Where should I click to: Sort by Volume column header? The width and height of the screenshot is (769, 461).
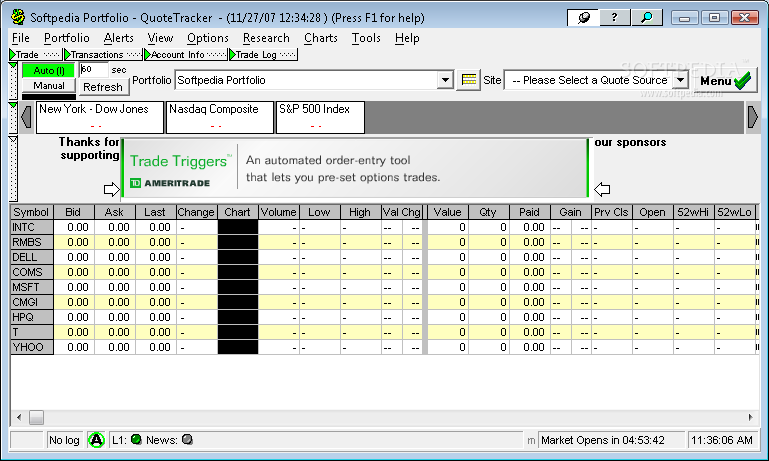(x=279, y=212)
